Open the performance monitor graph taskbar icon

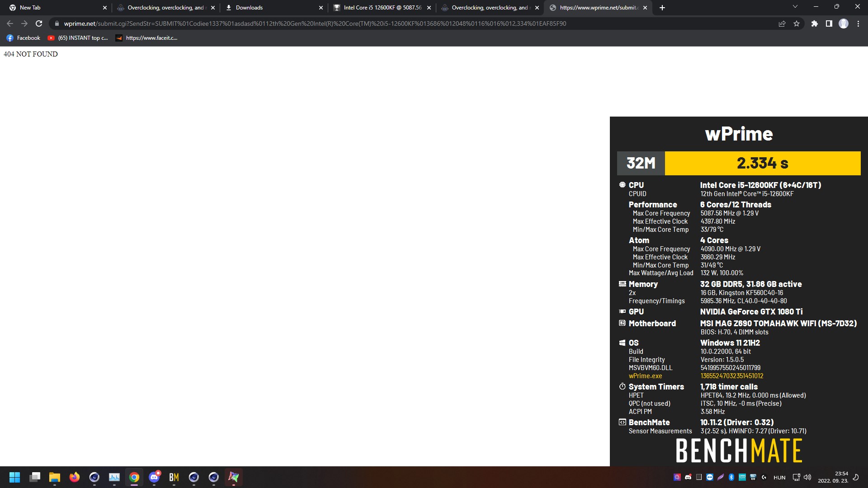(x=114, y=477)
